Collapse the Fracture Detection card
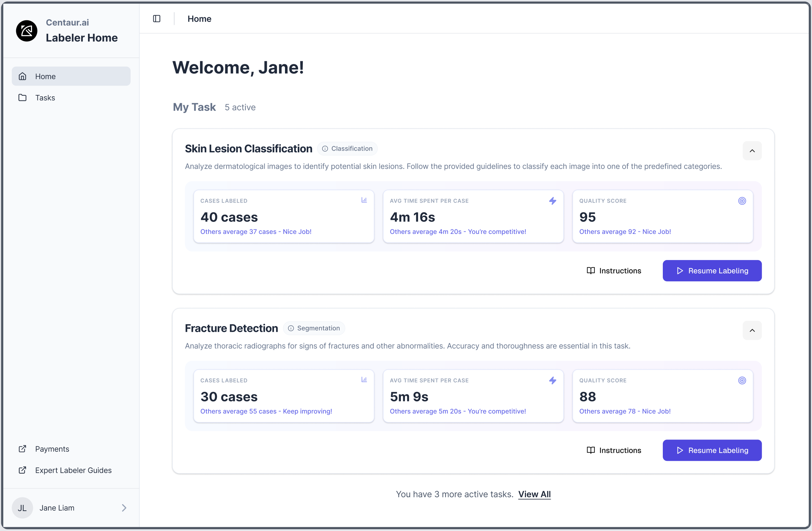This screenshot has height=531, width=812. click(752, 330)
